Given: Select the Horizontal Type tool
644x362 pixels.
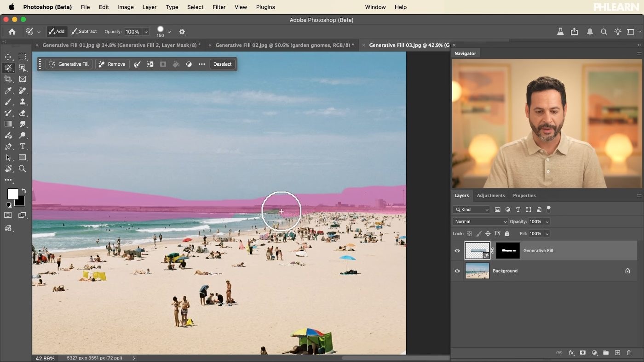Looking at the screenshot, I should tap(22, 147).
